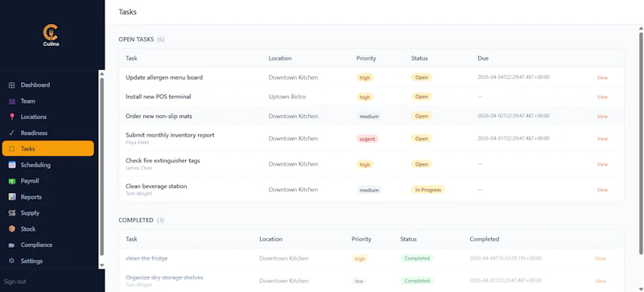Click the Uptown Bistro location cell
The width and height of the screenshot is (644, 292).
pyautogui.click(x=287, y=97)
